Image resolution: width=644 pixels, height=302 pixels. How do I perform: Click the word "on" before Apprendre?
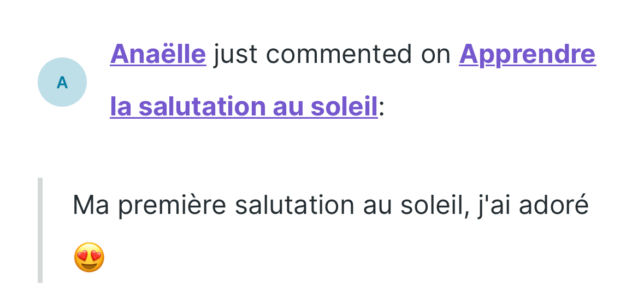click(x=436, y=54)
